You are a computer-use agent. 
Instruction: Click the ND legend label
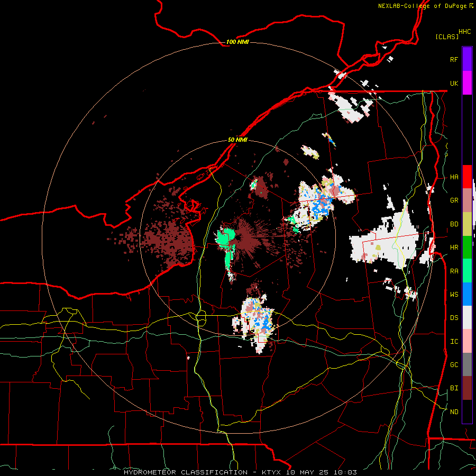[454, 412]
